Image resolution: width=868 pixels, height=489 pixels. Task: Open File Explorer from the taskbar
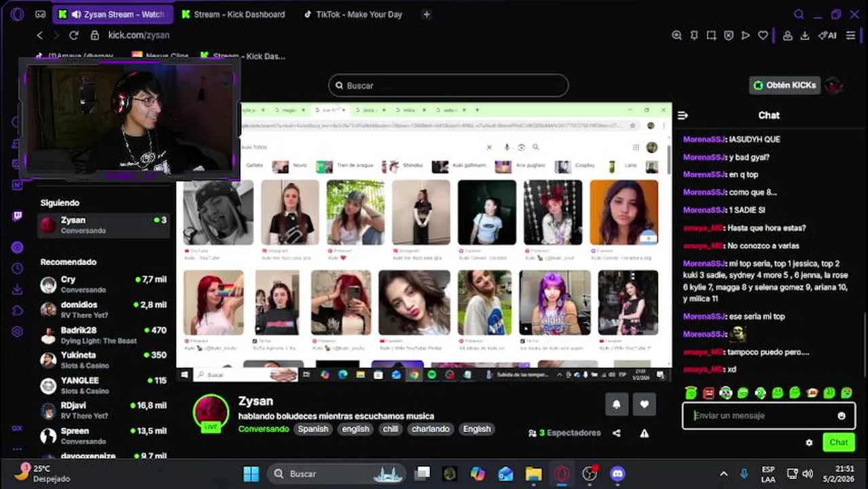point(533,474)
